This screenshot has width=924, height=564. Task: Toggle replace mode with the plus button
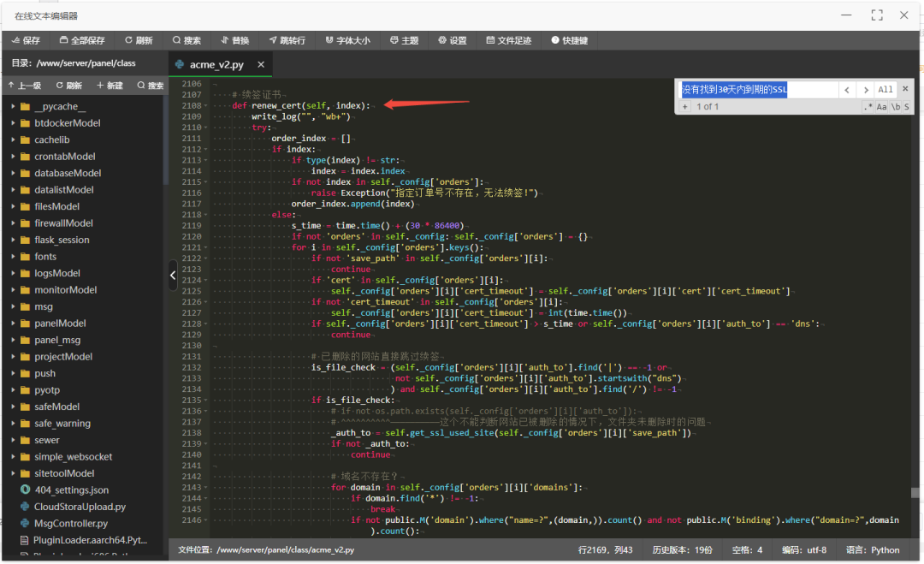click(x=684, y=107)
